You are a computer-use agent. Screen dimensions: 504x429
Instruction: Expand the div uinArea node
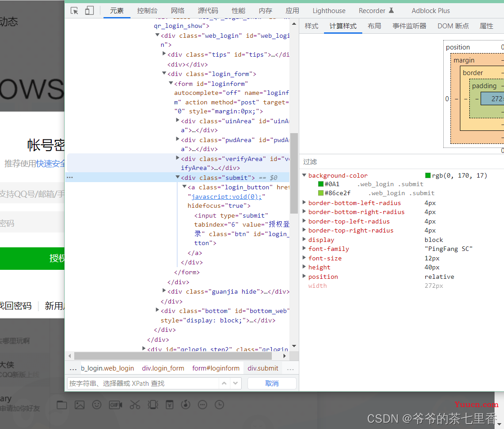177,120
